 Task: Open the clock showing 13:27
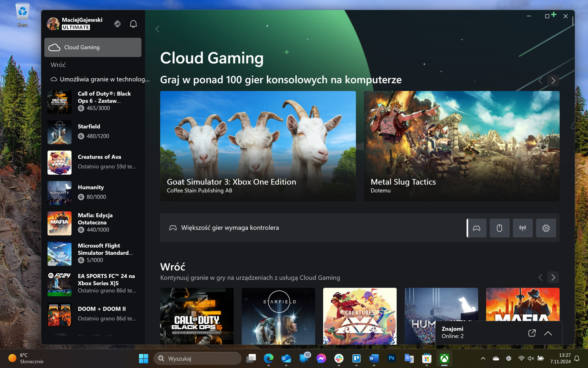560,358
